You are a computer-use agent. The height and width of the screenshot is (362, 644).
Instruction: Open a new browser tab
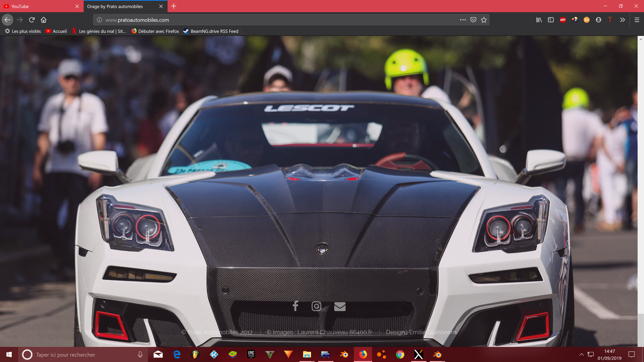[174, 6]
